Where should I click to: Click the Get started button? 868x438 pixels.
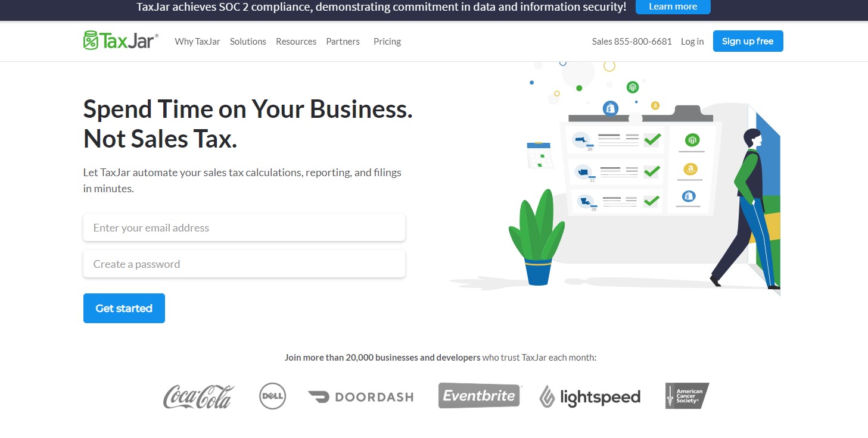124,308
